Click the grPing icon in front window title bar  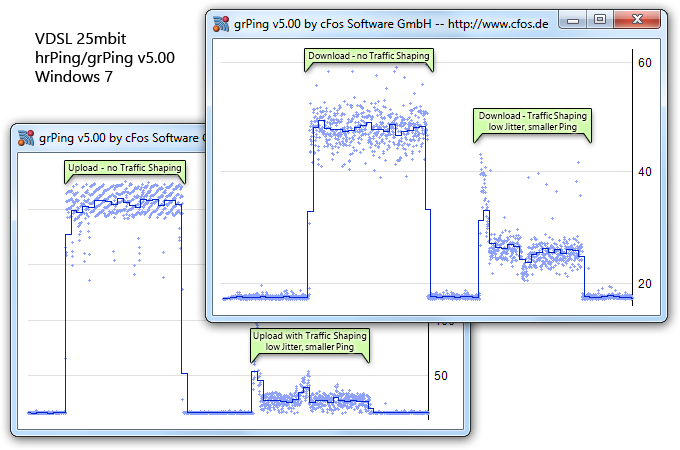click(221, 23)
